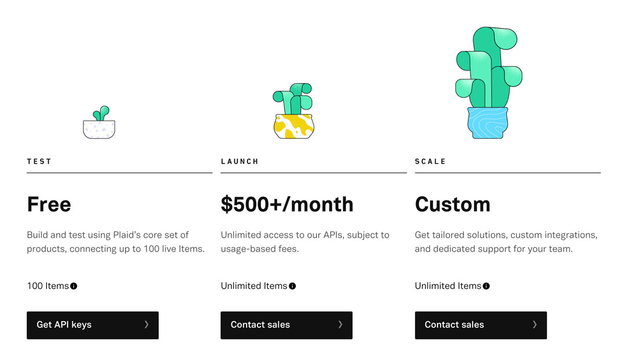Select the TEST tier label
The image size is (629, 364).
[39, 161]
